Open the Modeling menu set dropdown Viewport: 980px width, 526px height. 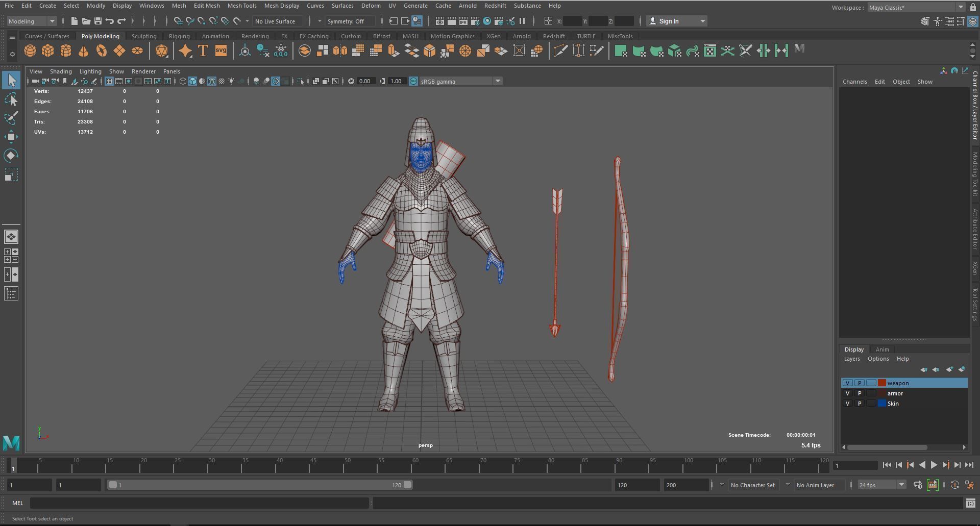32,21
